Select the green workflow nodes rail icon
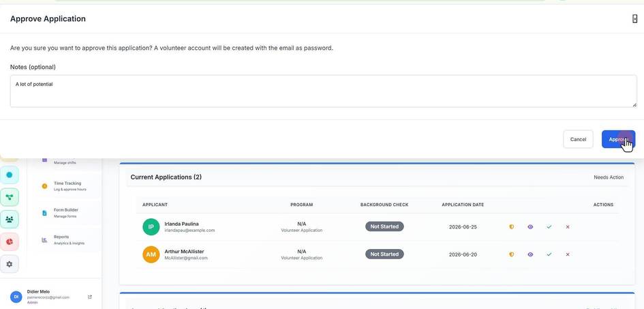Image resolution: width=644 pixels, height=309 pixels. click(10, 197)
